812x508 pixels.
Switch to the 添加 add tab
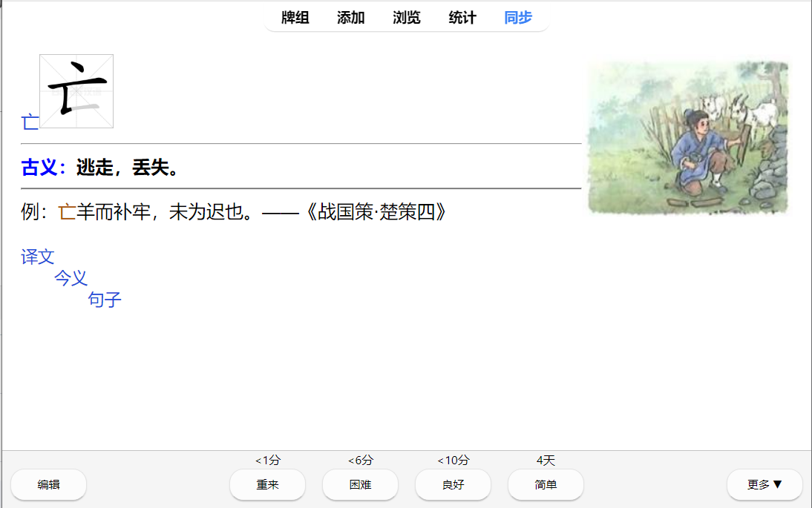pyautogui.click(x=350, y=18)
